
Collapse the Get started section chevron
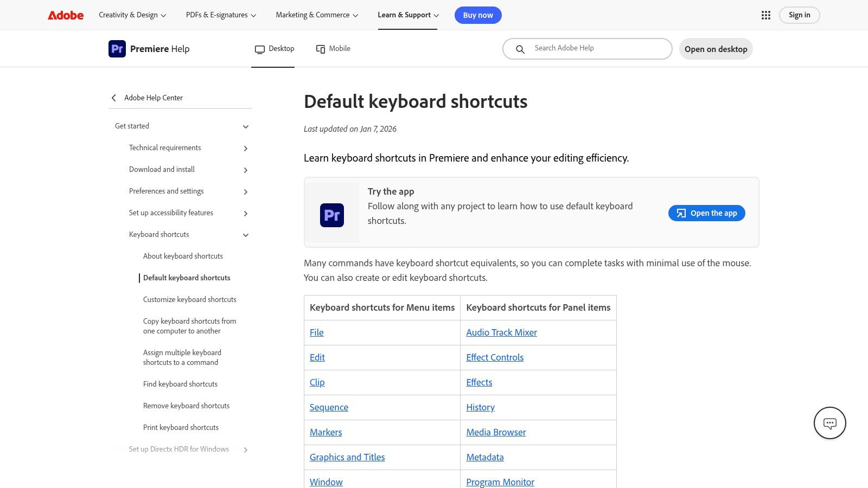click(x=246, y=126)
